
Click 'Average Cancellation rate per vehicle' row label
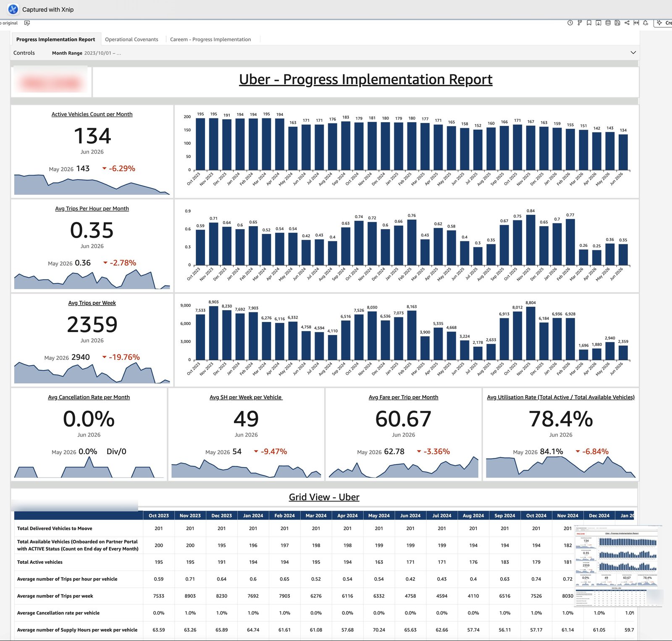pos(58,613)
